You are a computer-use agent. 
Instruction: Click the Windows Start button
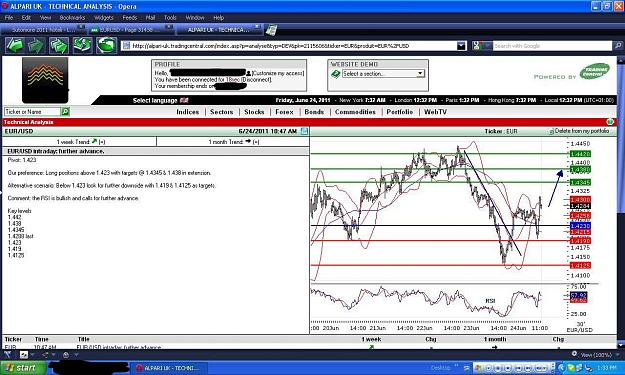24,367
